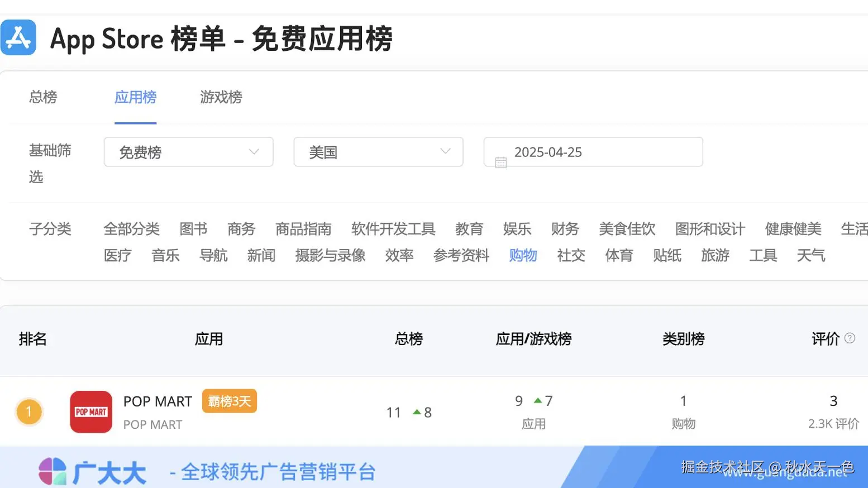Click the 应用/游戏榜 column header
Screen dimensions: 868x488
(x=533, y=339)
